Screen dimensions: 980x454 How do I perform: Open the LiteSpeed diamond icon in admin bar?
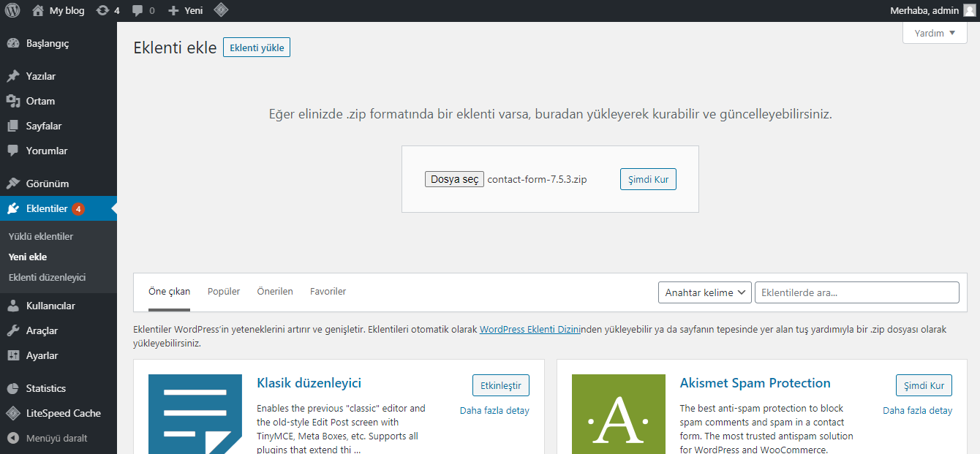coord(221,11)
